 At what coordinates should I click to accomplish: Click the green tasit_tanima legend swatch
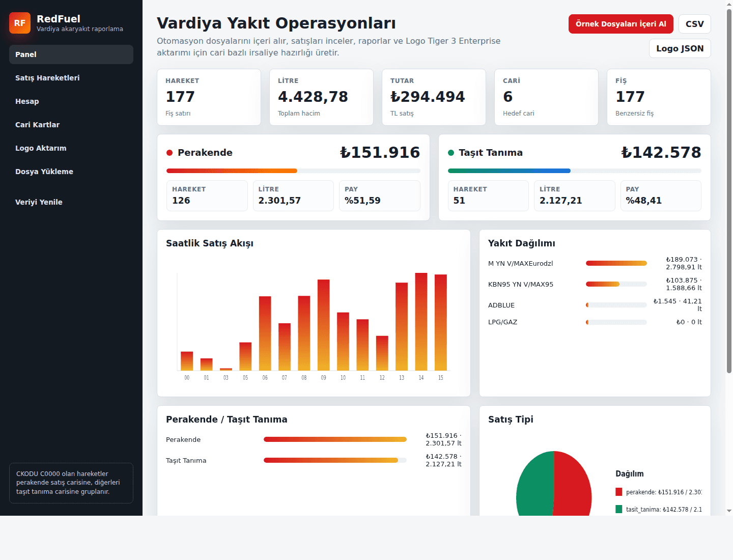tap(619, 509)
